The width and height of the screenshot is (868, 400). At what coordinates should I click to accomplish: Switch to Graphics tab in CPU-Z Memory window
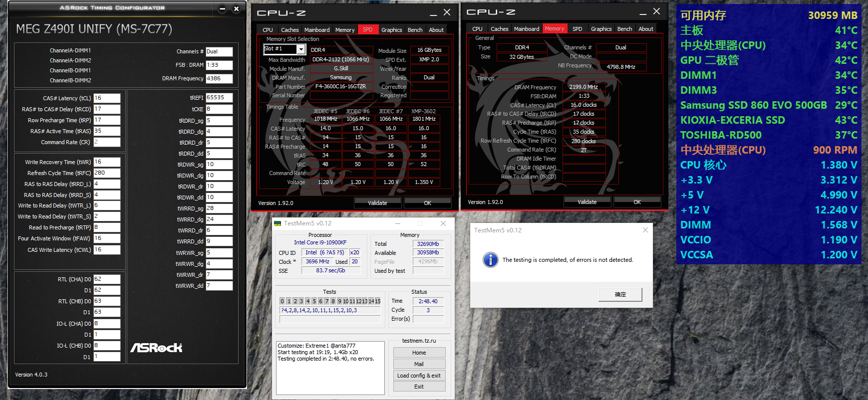point(601,29)
